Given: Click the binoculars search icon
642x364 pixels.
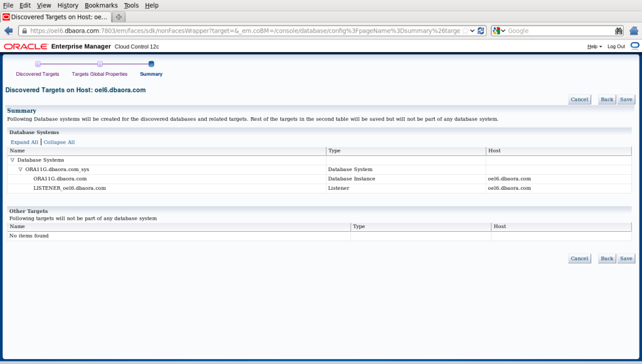Looking at the screenshot, I should click(x=618, y=31).
